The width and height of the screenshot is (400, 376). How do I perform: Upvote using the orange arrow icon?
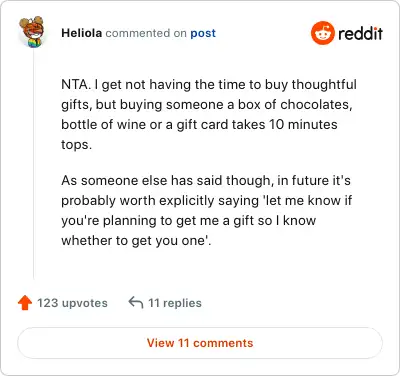point(25,303)
